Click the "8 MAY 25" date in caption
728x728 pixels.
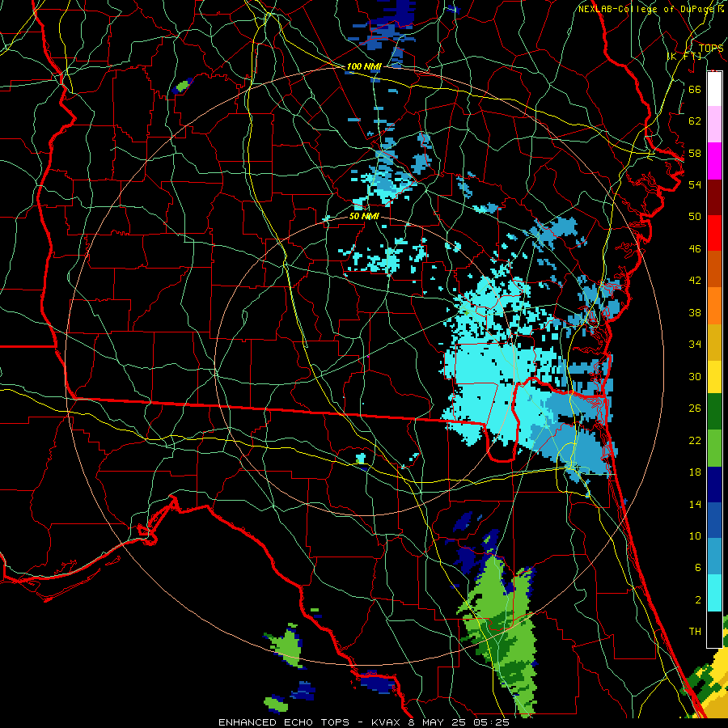pos(438,722)
